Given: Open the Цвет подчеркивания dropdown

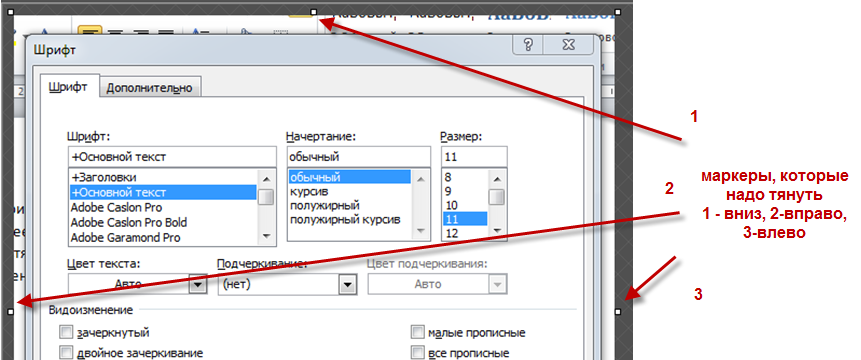Looking at the screenshot, I should pos(497,284).
